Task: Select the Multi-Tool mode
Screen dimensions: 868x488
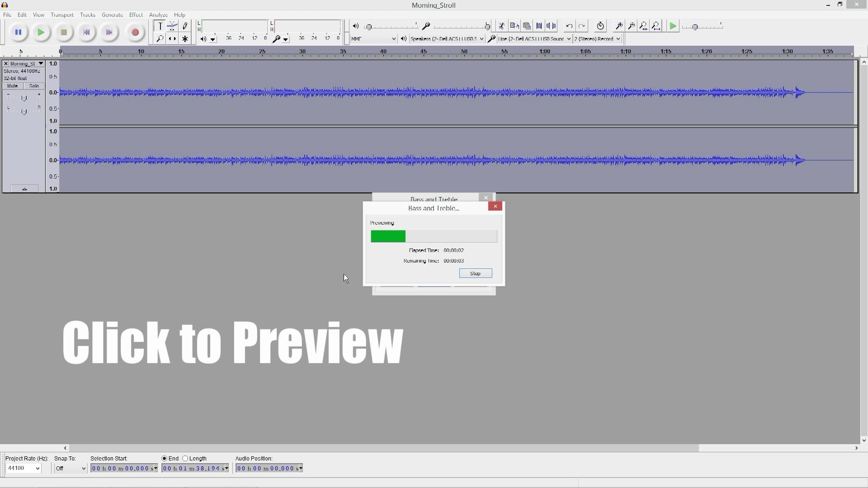Action: [185, 38]
